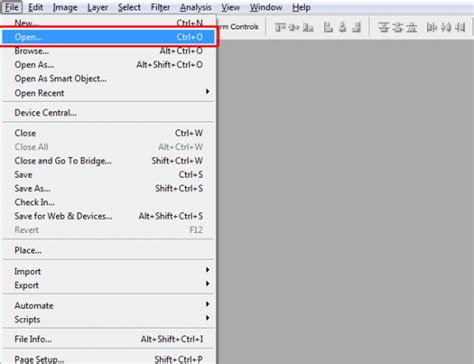Click the Align vertical centers icon
This screenshot has width=474, height=364.
tap(294, 27)
